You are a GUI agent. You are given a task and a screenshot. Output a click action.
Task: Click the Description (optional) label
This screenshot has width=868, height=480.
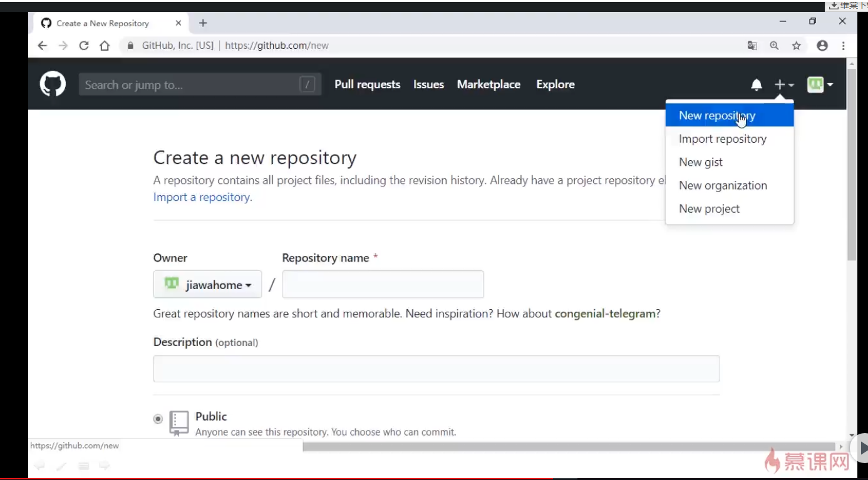[x=205, y=342]
